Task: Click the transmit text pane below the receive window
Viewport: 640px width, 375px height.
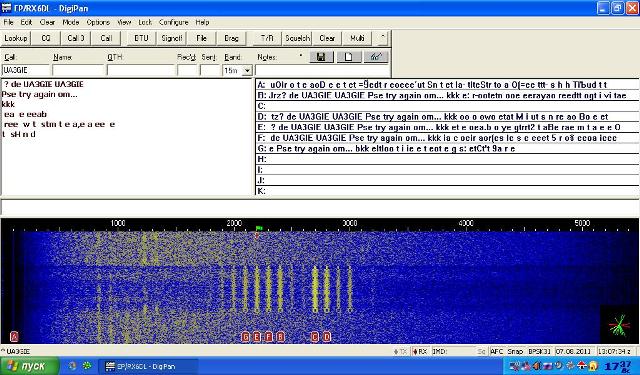Action: tap(320, 207)
